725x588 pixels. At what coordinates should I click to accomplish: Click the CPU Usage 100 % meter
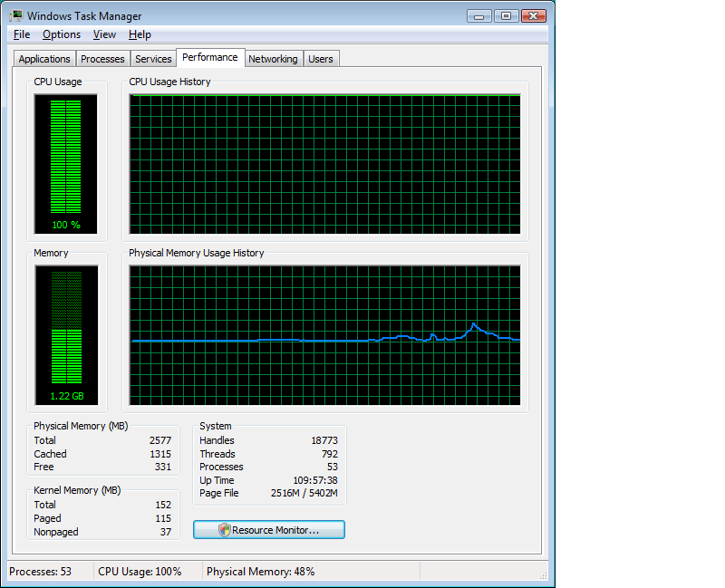click(x=65, y=164)
